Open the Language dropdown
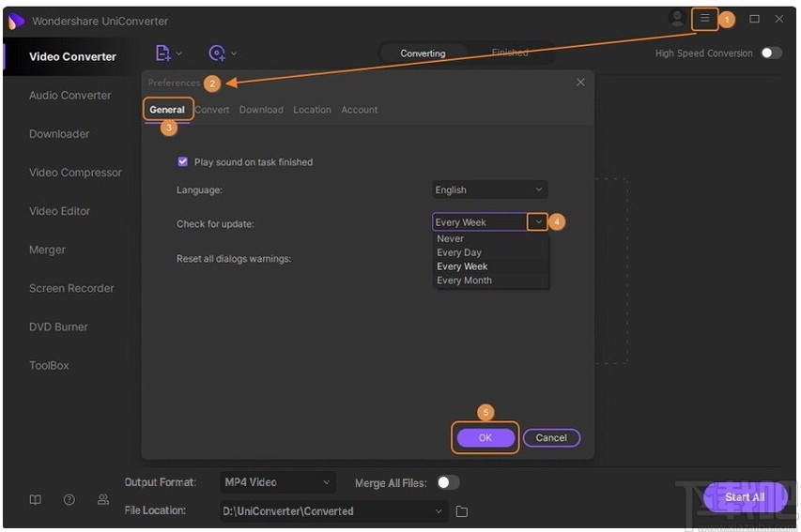 pos(490,190)
